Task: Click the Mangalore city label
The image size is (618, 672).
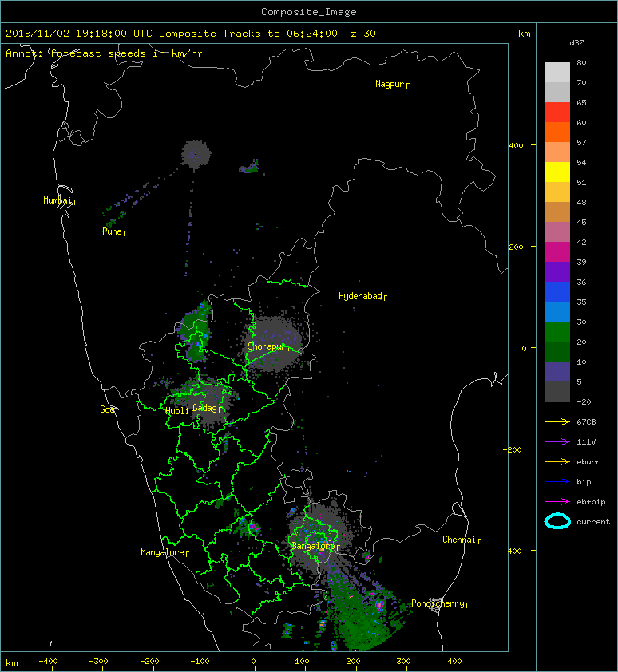Action: point(163,553)
